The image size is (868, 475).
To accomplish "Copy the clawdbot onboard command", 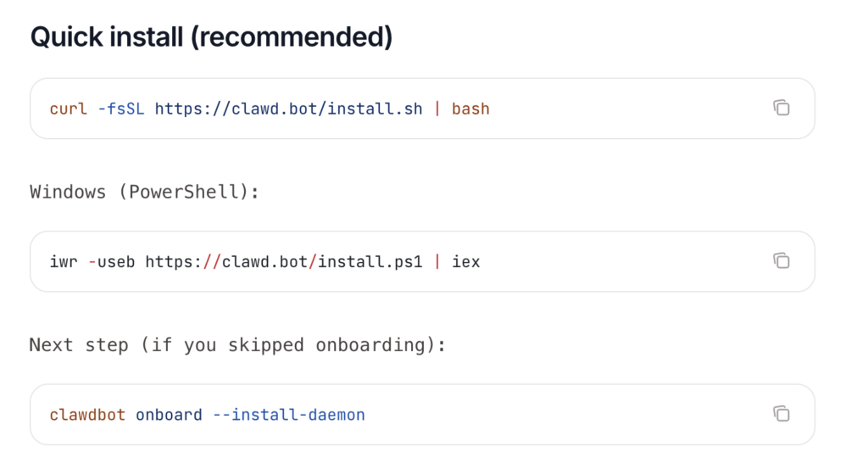I will [x=781, y=413].
